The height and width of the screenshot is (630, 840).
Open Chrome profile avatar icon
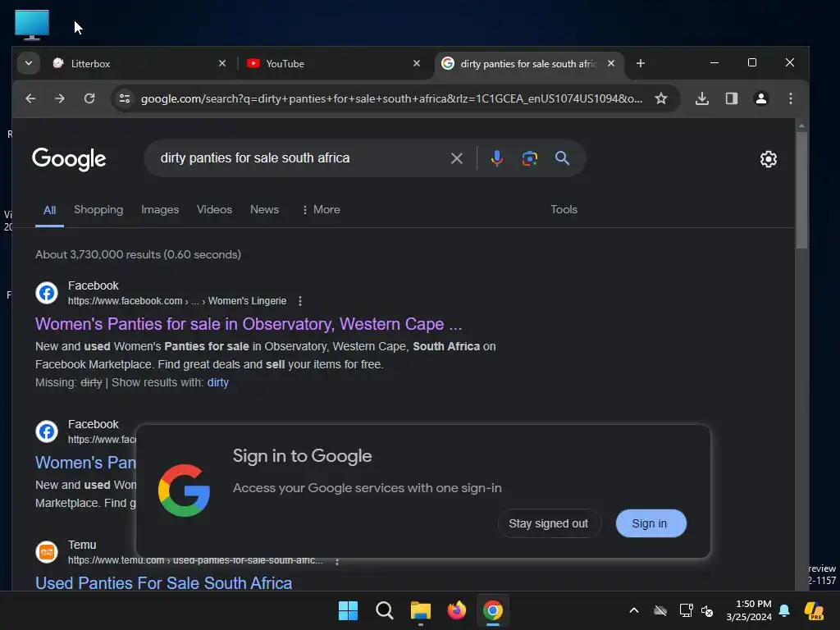760,98
